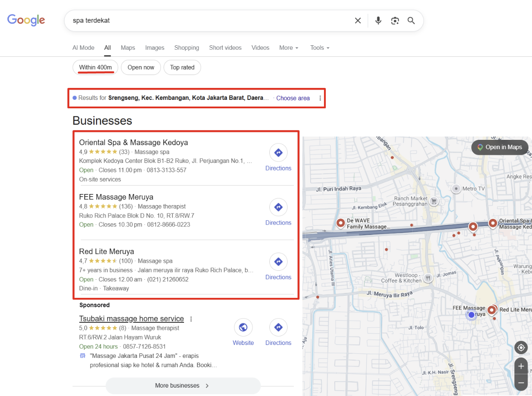The image size is (532, 396).
Task: Click the Website globe icon for Tsubaki massage
Action: [243, 327]
